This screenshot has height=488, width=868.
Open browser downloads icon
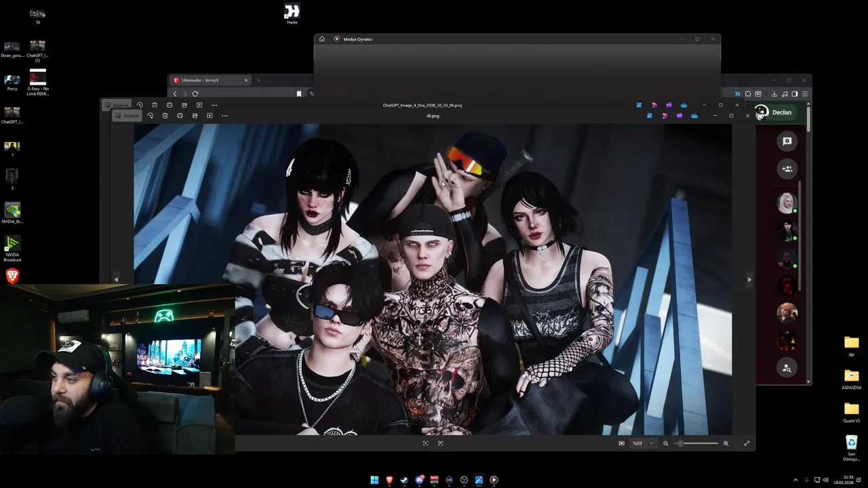[x=774, y=94]
